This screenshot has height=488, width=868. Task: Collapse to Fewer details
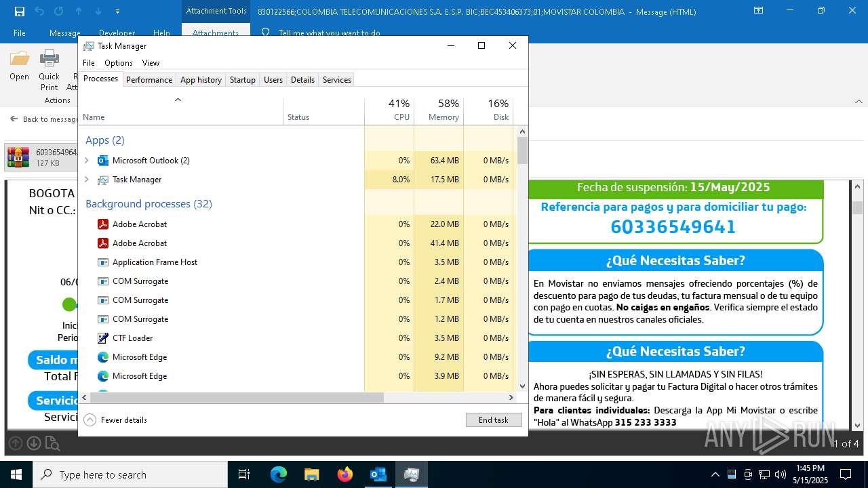[x=115, y=420]
